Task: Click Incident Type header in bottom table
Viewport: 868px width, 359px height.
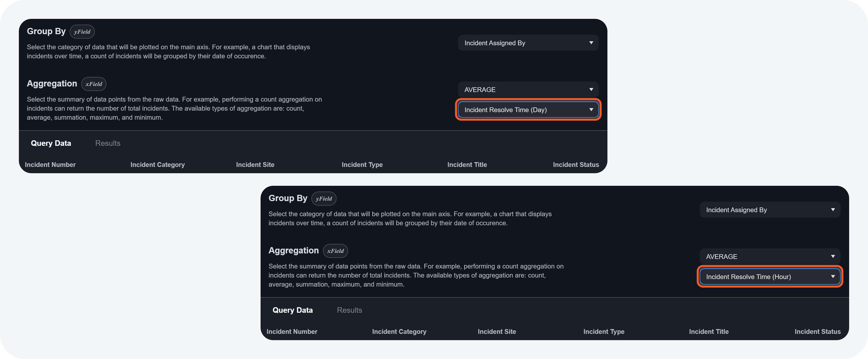Action: point(603,332)
